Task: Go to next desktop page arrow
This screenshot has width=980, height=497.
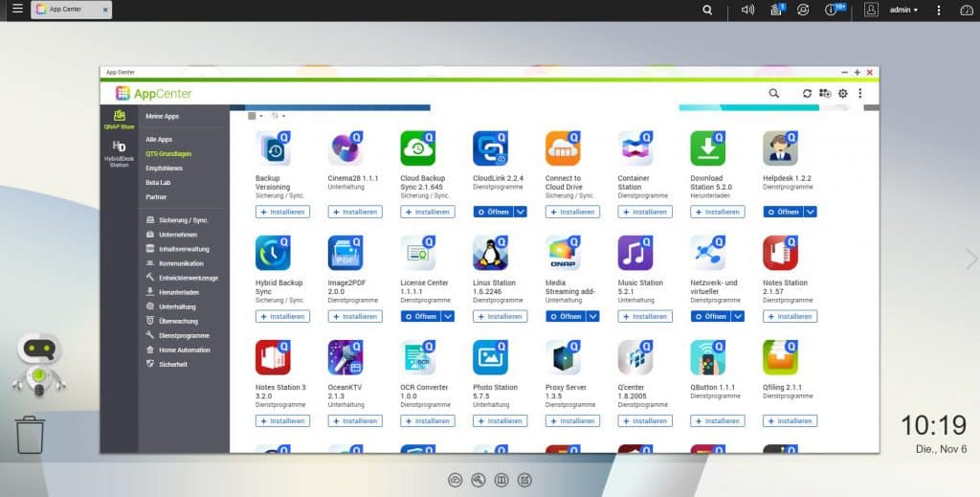Action: 970,259
